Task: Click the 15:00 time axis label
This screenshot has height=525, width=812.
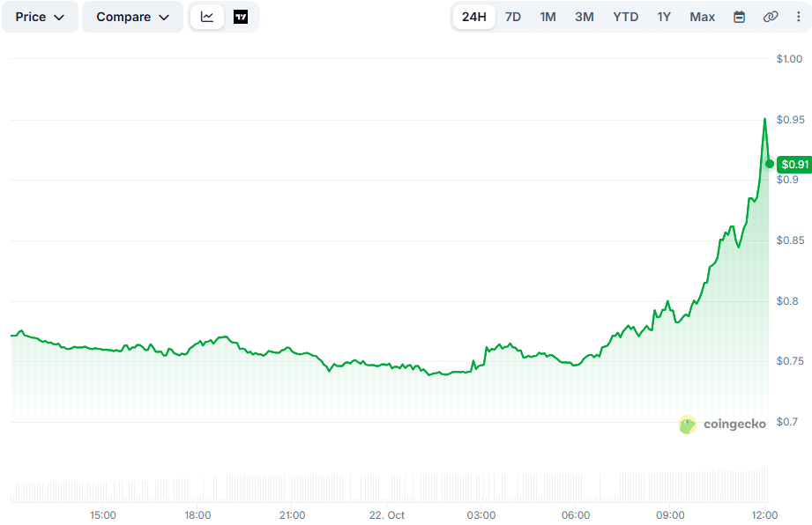Action: [103, 515]
